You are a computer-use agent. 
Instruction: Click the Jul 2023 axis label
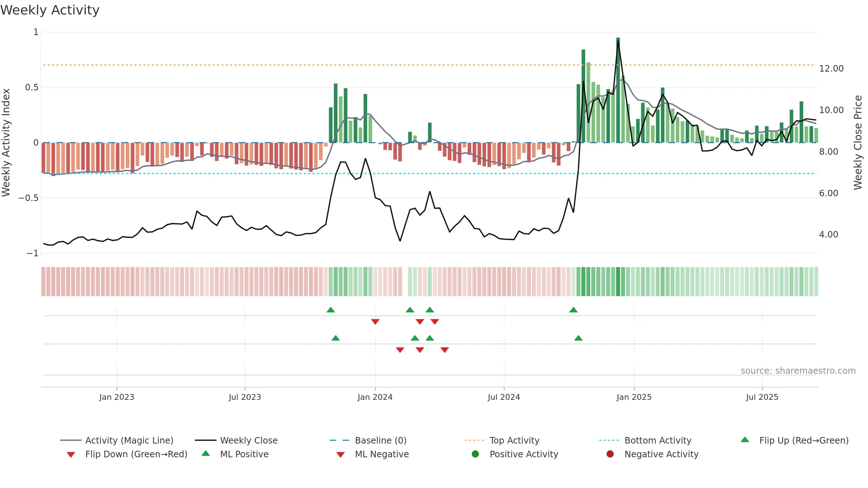245,397
